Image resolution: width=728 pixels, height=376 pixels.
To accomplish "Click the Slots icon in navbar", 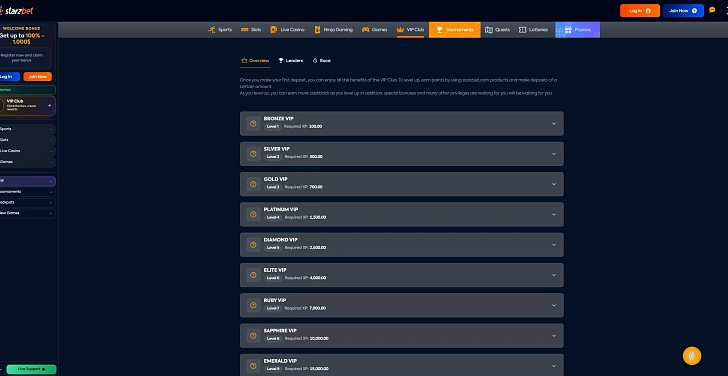I will (245, 30).
